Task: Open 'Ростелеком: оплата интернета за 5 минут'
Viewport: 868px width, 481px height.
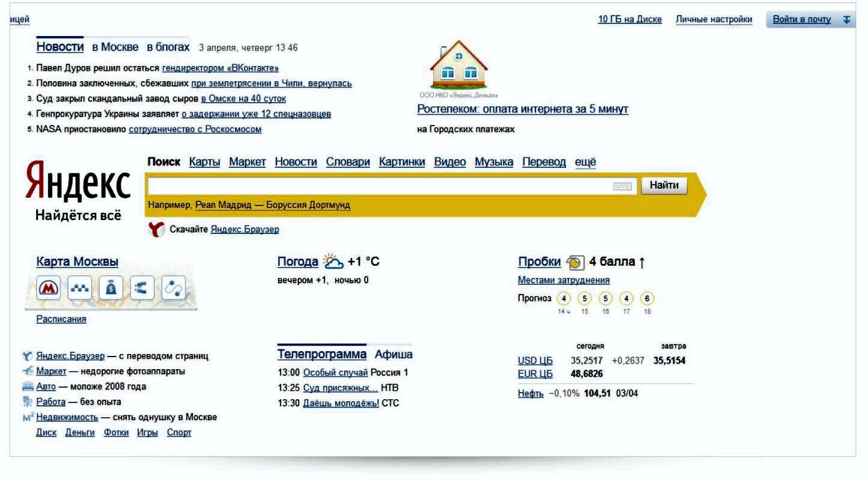Action: [x=523, y=109]
